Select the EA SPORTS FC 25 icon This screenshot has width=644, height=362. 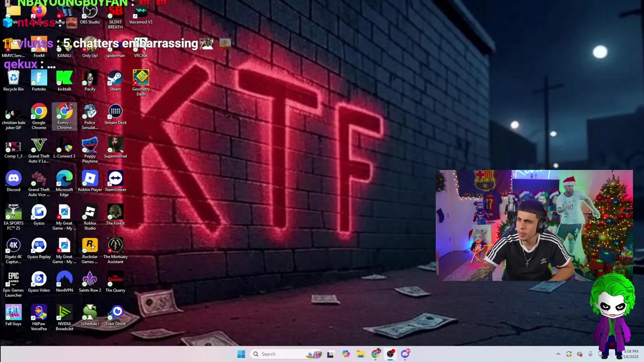point(14,218)
